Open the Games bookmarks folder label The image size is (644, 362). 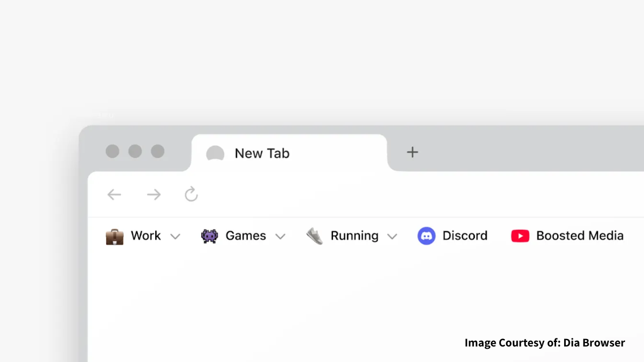point(246,236)
